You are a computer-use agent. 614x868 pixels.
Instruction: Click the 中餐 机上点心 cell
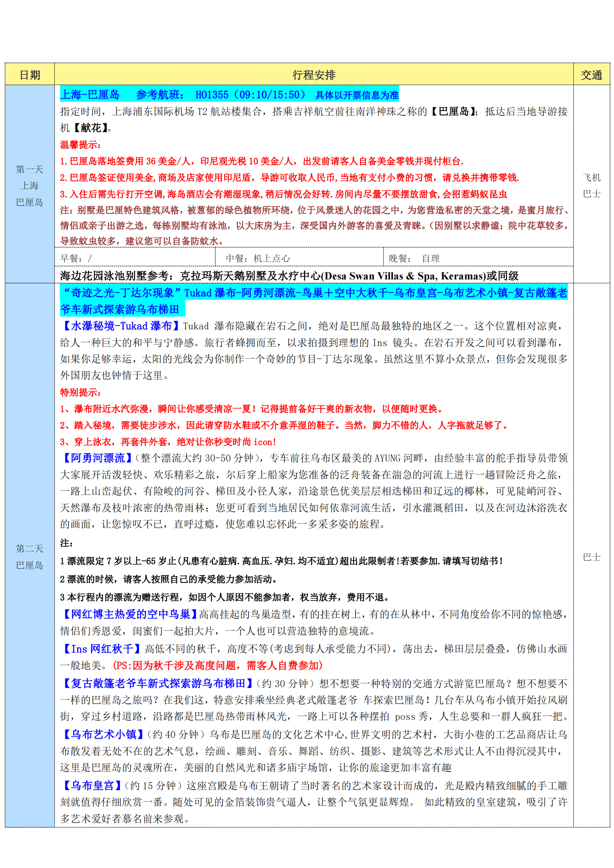click(x=258, y=258)
